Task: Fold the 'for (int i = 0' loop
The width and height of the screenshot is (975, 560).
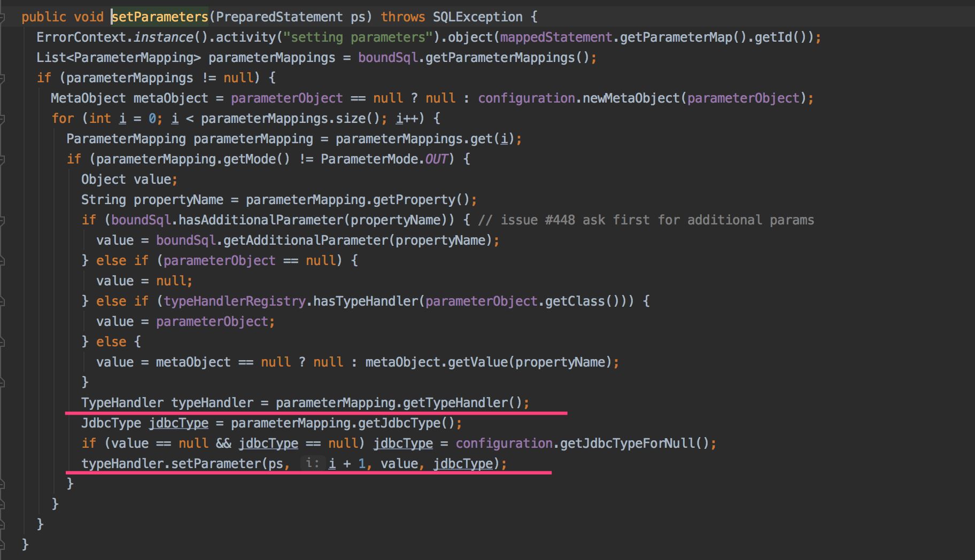Action: pyautogui.click(x=2, y=119)
